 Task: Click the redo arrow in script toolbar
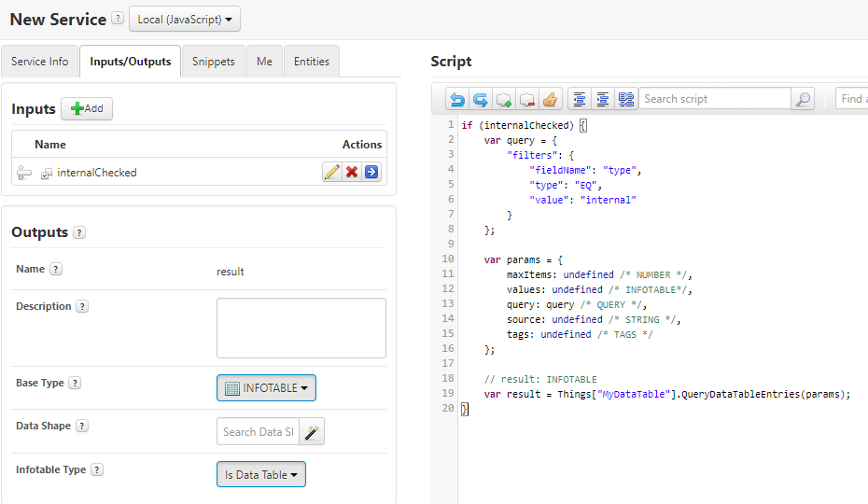481,99
